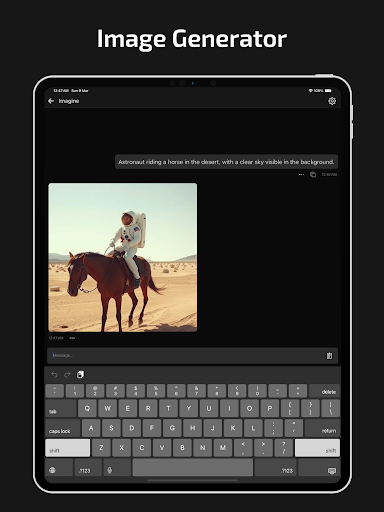This screenshot has width=384, height=512.
Task: Tap the return key
Action: 322,428
